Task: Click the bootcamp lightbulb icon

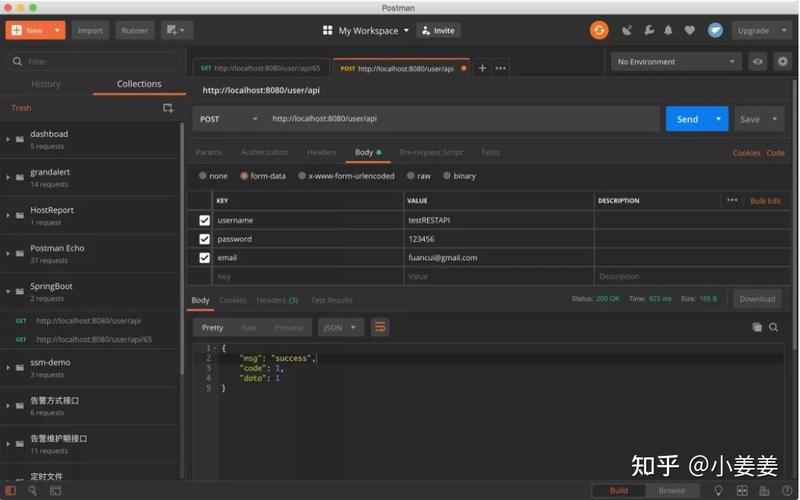Action: point(718,491)
